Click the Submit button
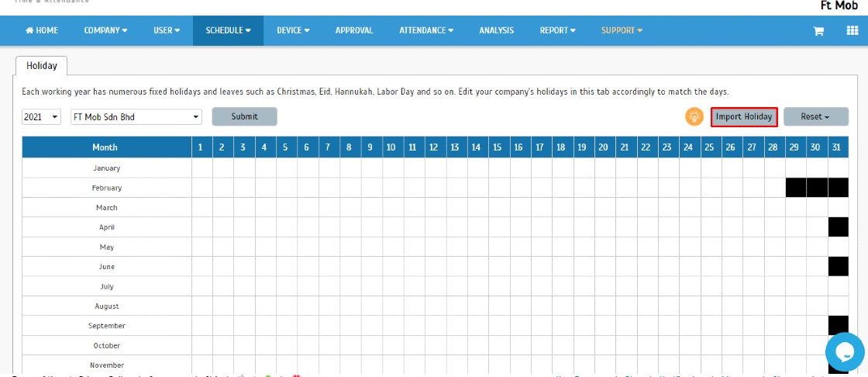868x377 pixels. click(x=245, y=116)
